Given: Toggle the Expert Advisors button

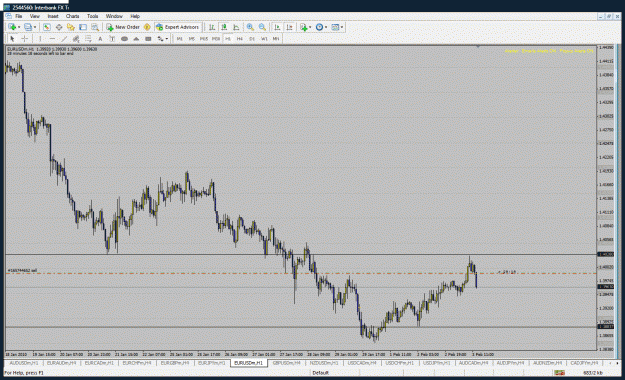Looking at the screenshot, I should [x=178, y=27].
